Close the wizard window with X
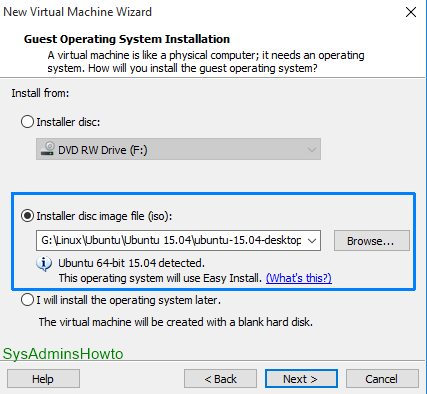Screen dimensions: 427x394 click(411, 12)
